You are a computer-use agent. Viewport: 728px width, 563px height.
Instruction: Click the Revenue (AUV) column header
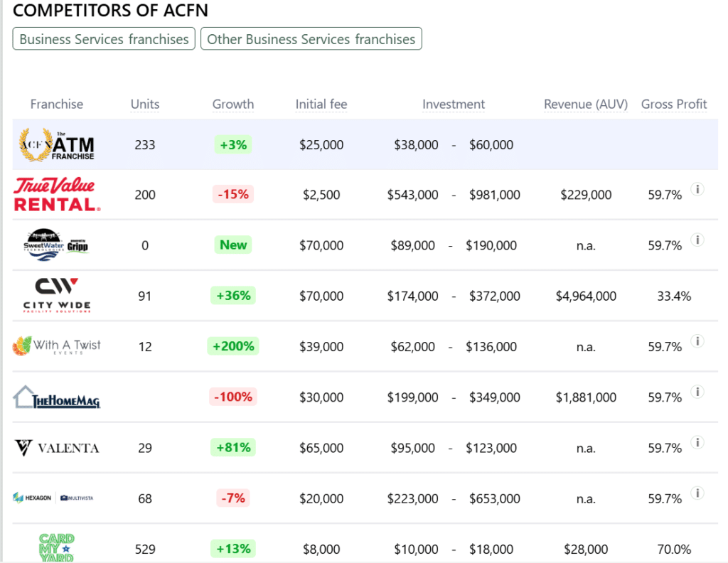coord(586,104)
